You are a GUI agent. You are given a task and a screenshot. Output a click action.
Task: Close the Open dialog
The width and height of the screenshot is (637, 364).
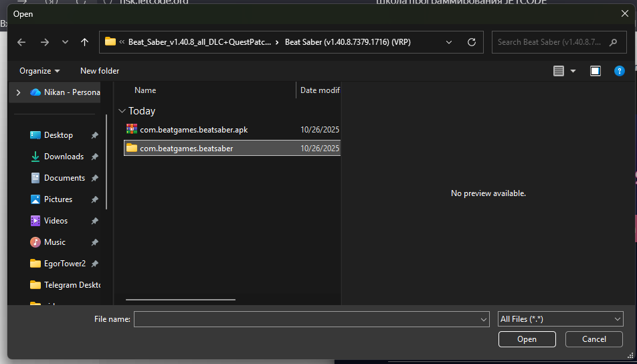(x=625, y=14)
